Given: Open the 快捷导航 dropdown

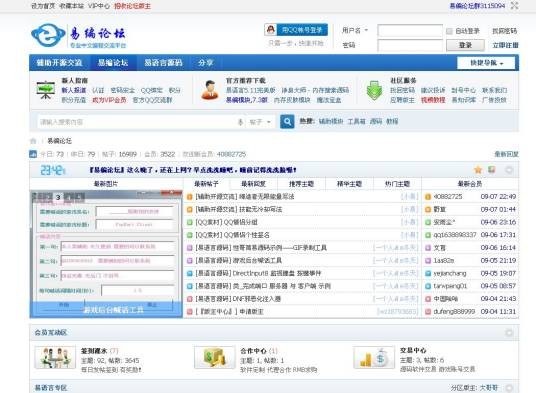Looking at the screenshot, I should click(x=486, y=63).
